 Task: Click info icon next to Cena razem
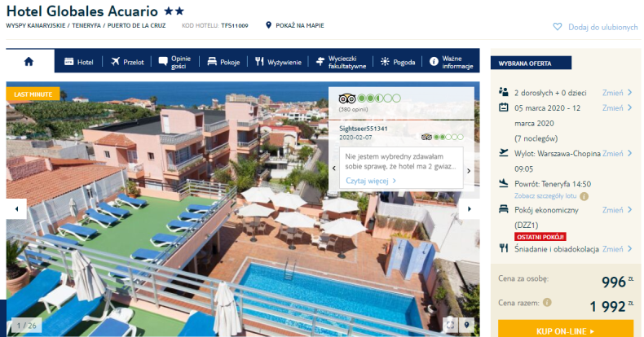click(x=547, y=303)
